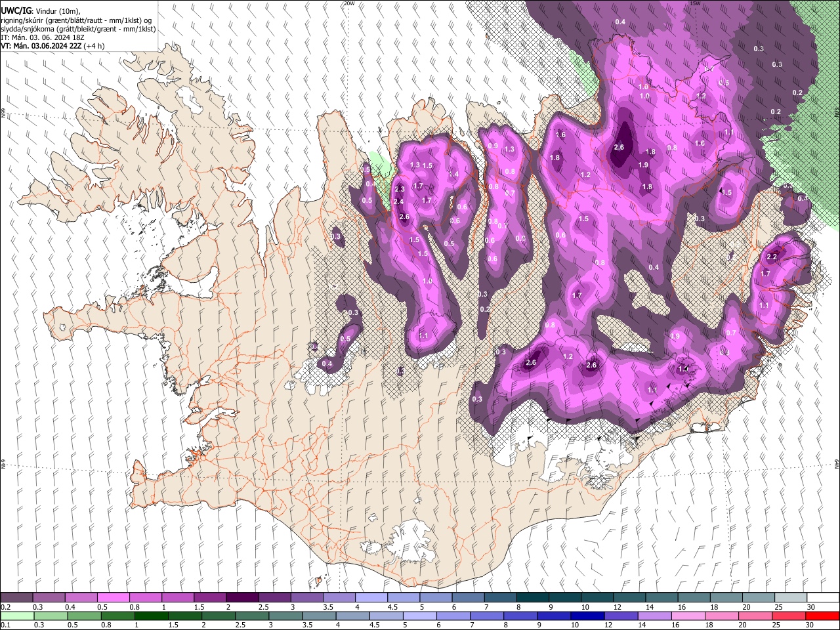Select light pink lower swatch between 16 and 18
Image resolution: width=840 pixels, height=630 pixels.
[x=687, y=616]
